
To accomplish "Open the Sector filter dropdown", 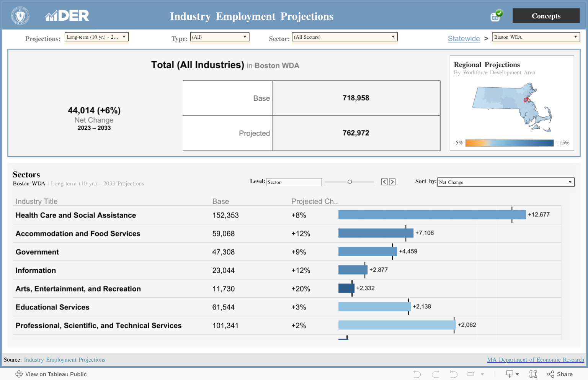I will click(x=345, y=37).
